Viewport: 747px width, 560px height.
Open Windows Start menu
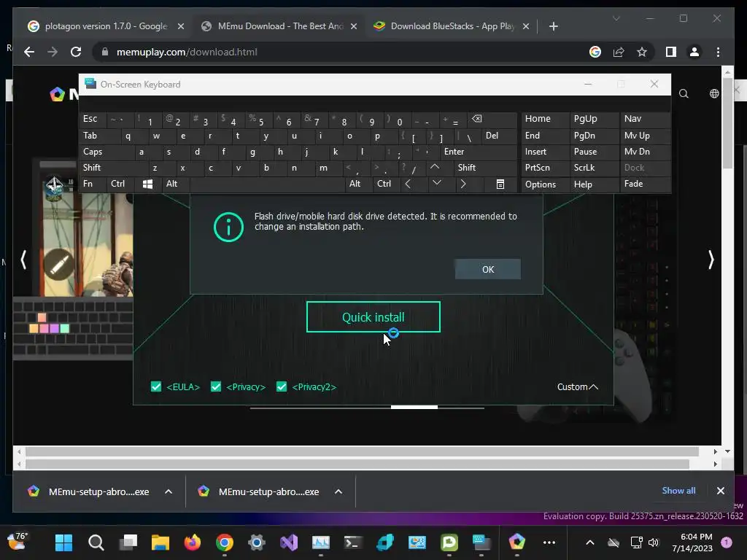[x=64, y=542]
